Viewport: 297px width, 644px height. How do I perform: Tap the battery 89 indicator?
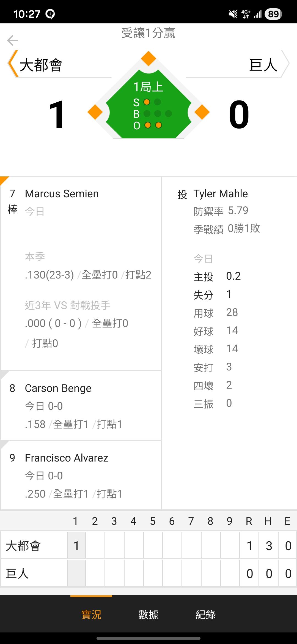click(273, 14)
